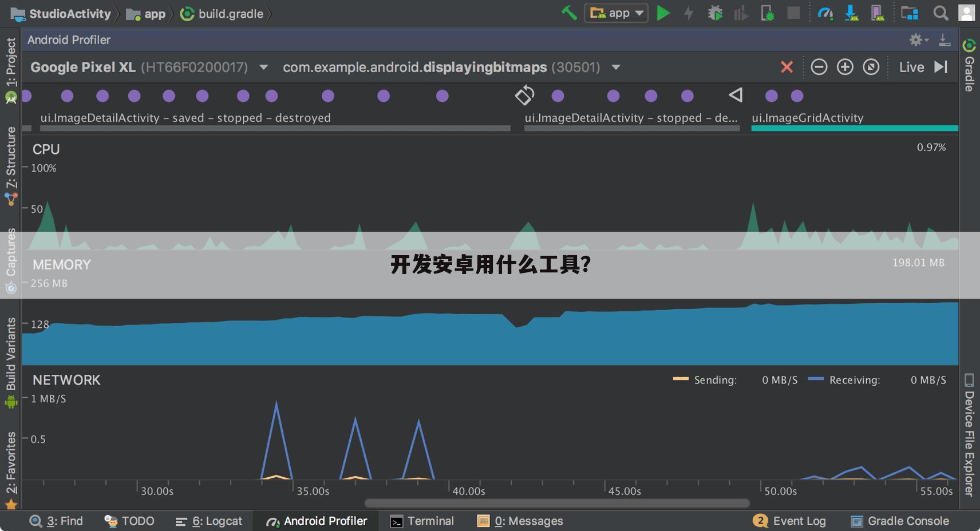The height and width of the screenshot is (531, 980).
Task: Select ImageDetailActivity stopped activity bar
Action: tap(632, 128)
